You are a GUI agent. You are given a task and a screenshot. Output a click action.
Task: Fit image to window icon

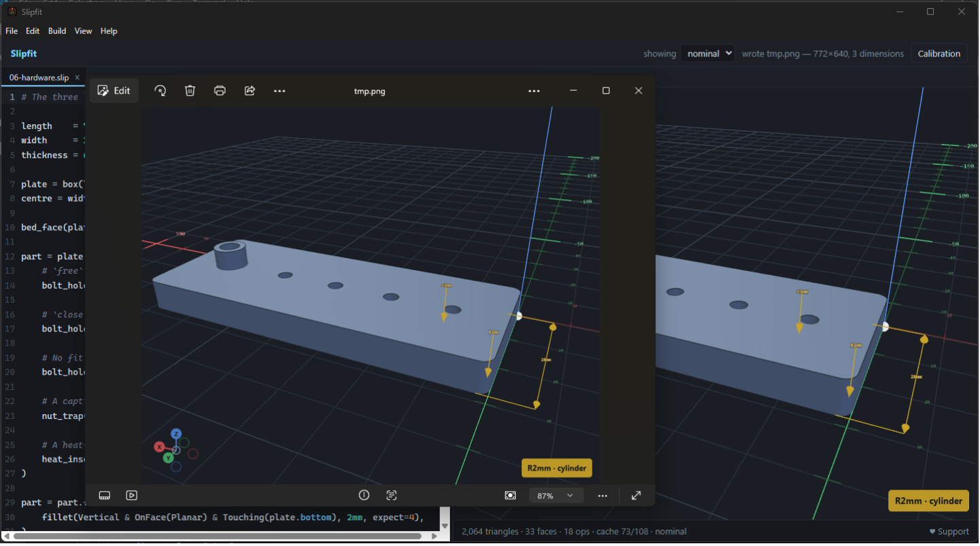pos(510,496)
